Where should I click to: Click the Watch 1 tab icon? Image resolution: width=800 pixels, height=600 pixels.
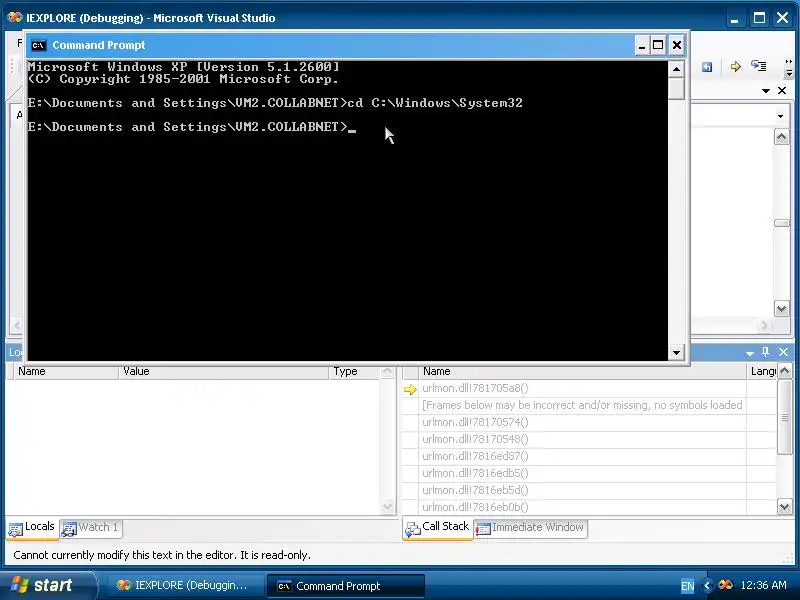69,530
